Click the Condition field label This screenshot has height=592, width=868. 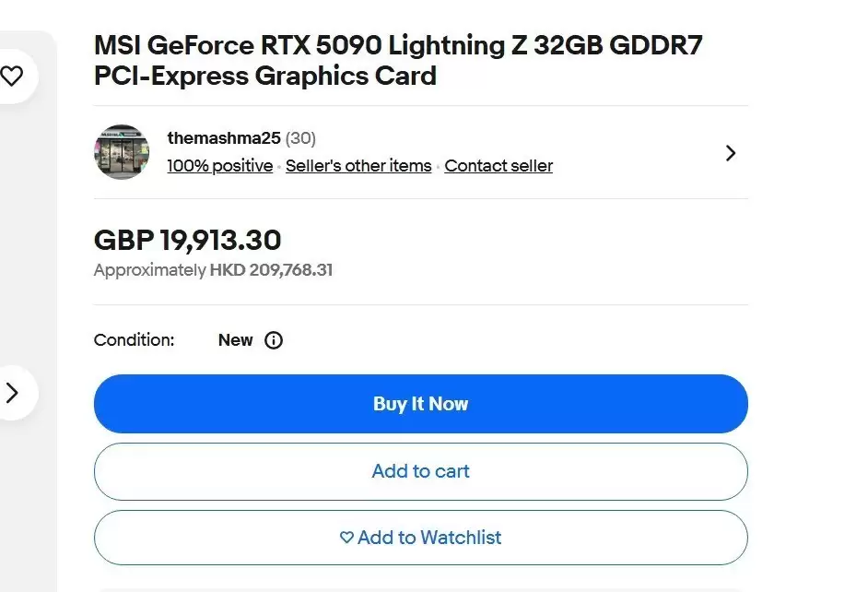(x=134, y=340)
